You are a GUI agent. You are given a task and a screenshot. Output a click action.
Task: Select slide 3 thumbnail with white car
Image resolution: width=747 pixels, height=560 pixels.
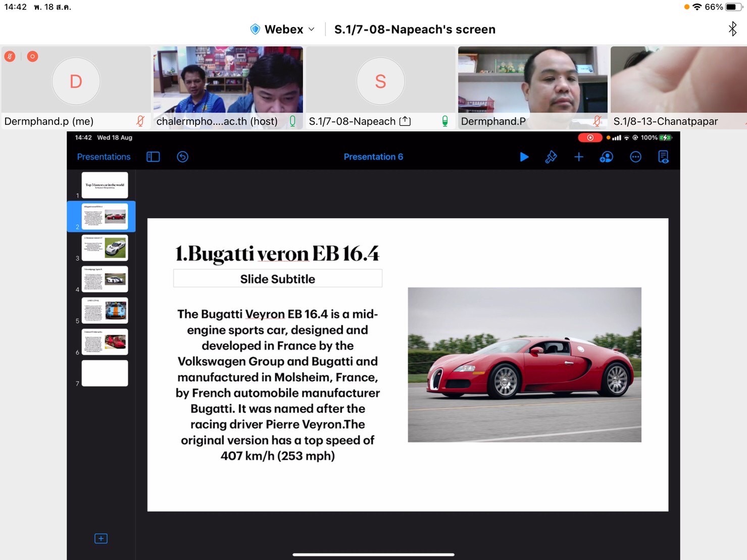[105, 247]
